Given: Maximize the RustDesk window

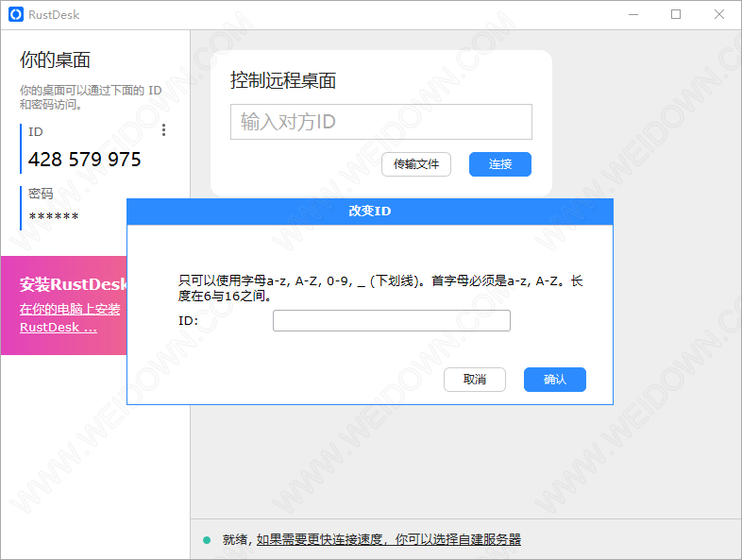Looking at the screenshot, I should pyautogui.click(x=676, y=15).
